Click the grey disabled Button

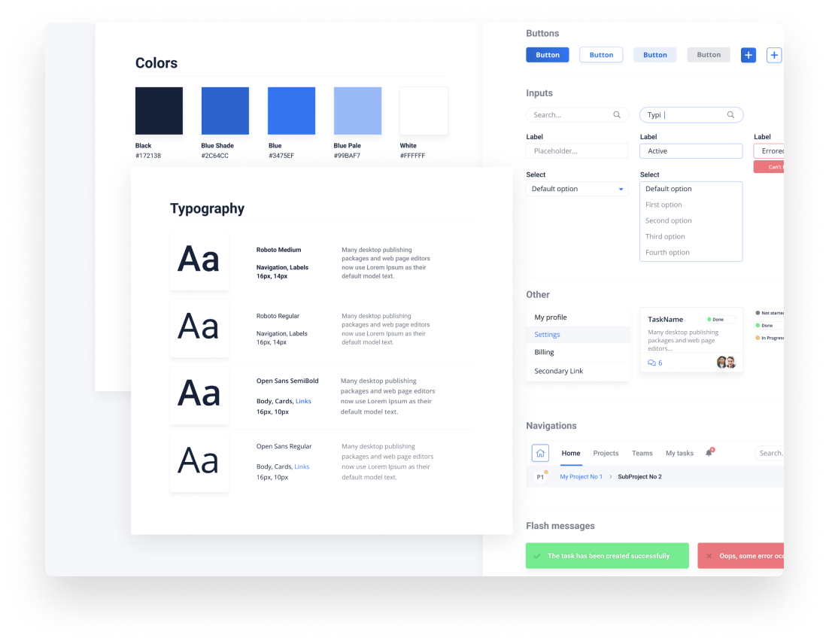click(709, 55)
